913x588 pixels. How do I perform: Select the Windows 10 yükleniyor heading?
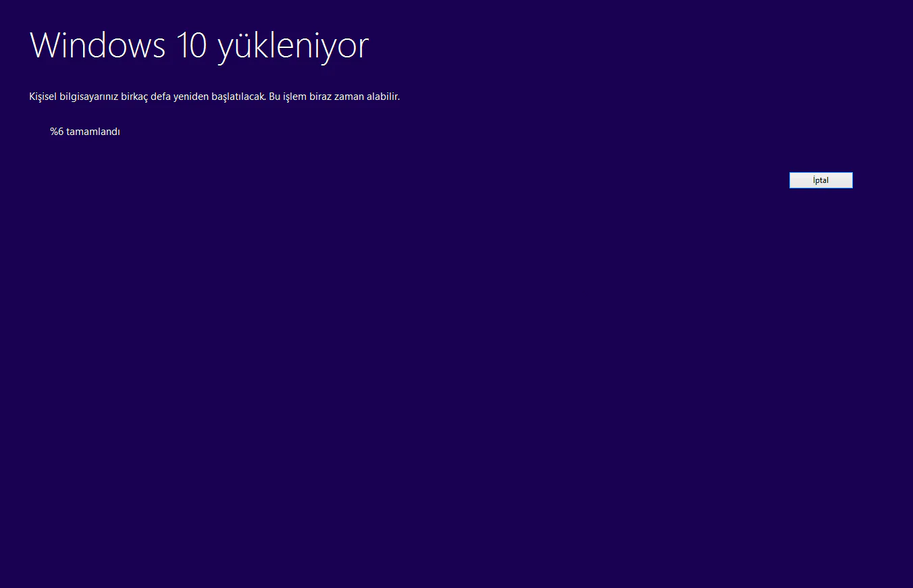199,45
